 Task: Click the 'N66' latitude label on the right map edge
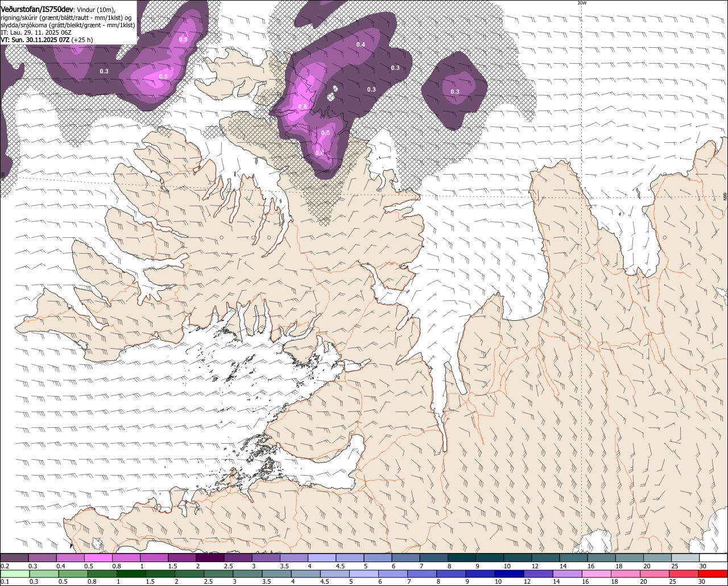(725, 196)
